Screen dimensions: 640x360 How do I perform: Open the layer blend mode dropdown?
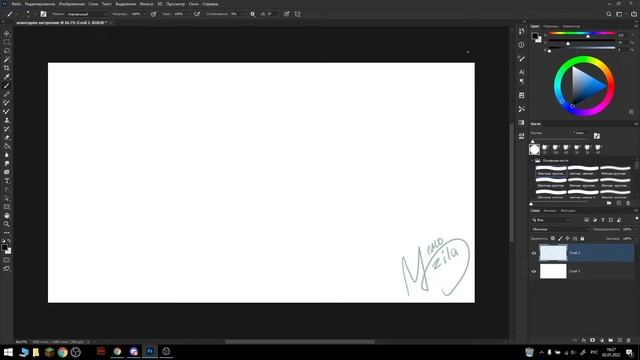(560, 229)
